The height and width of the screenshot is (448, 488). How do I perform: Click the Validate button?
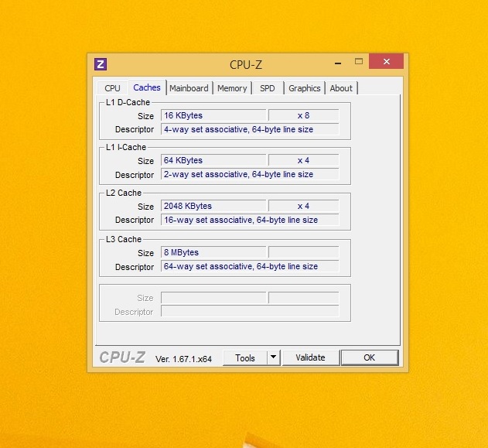coord(310,357)
